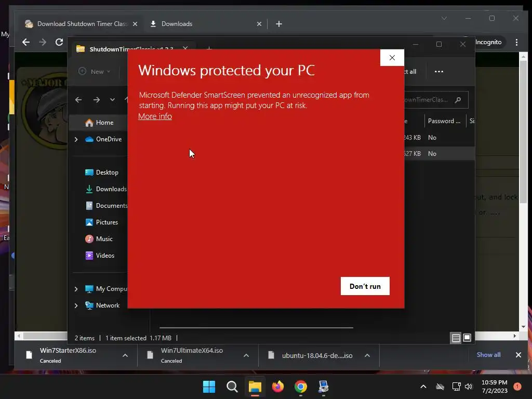
Task: Navigate forward in File Explorer
Action: click(x=97, y=100)
